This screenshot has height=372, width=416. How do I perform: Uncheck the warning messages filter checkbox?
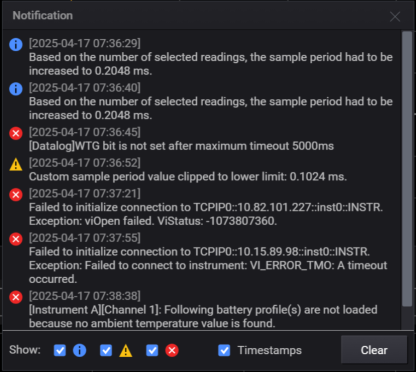(x=106, y=350)
